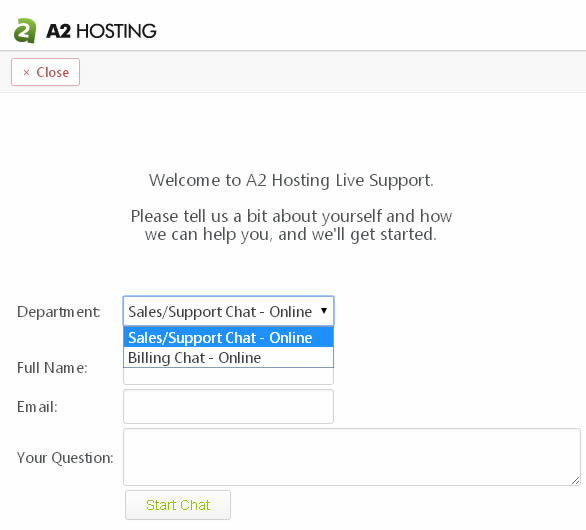Click inside the Your Question text area
The image size is (586, 530).
pyautogui.click(x=352, y=457)
